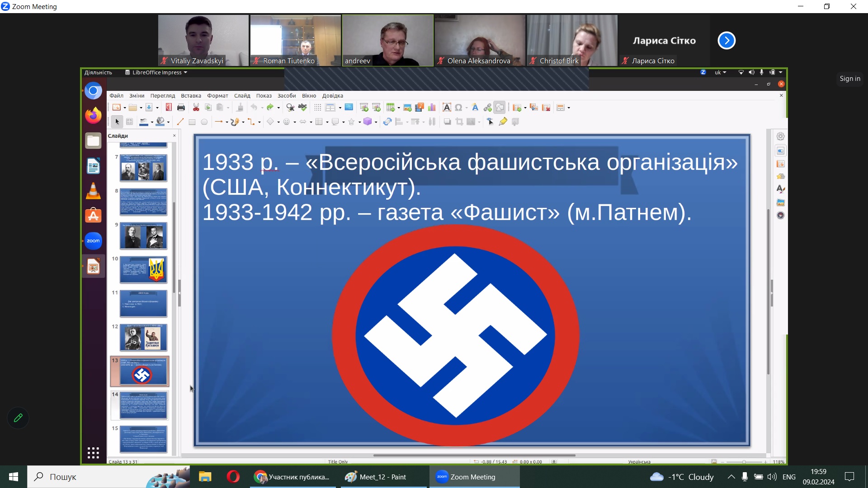Click the Print icon in toolbar

tap(181, 108)
